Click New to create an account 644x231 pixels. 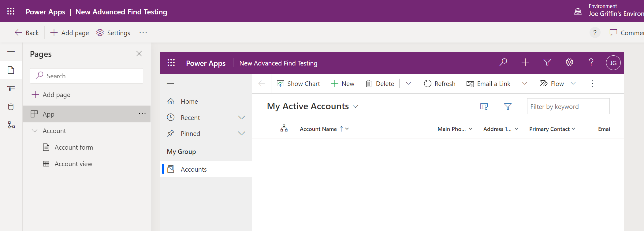point(343,84)
